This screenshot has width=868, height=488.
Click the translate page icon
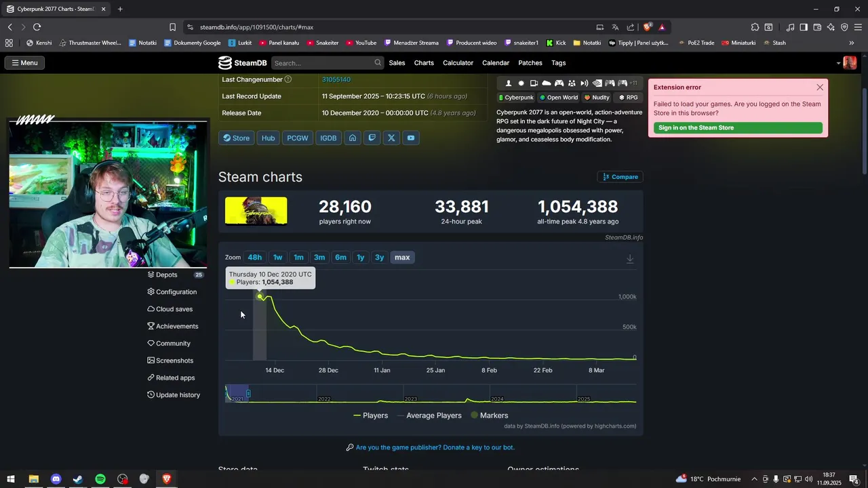615,27
